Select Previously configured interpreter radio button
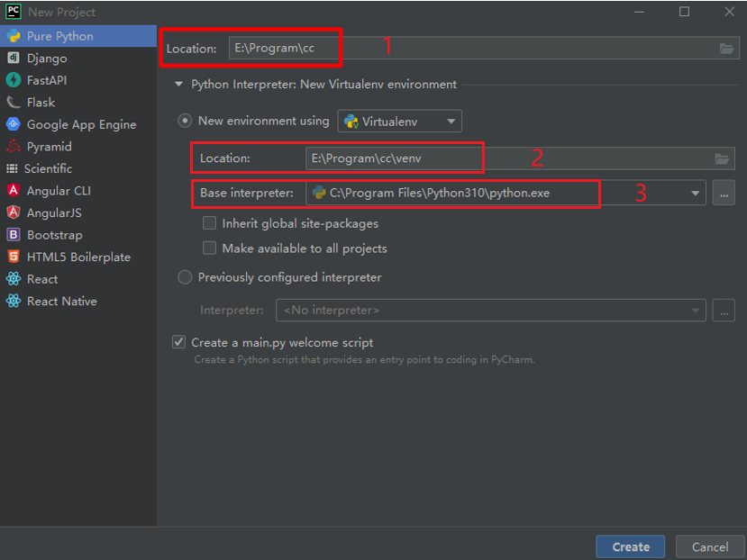This screenshot has width=747, height=560. click(185, 277)
